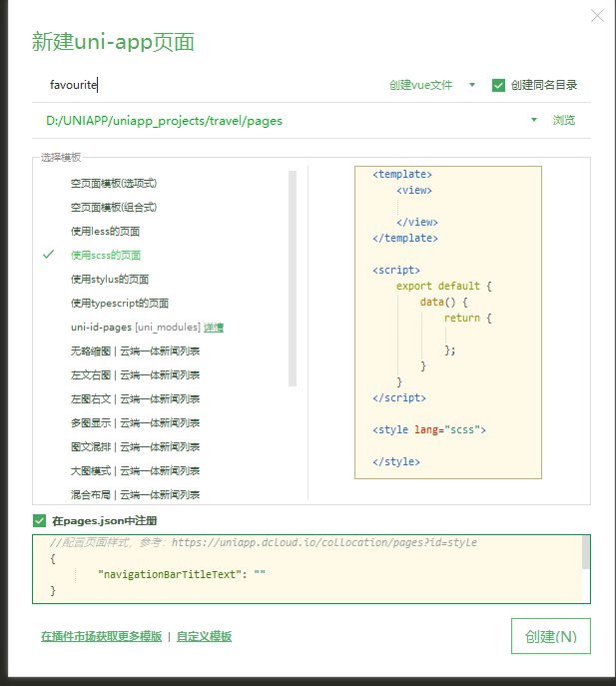616x686 pixels.
Task: Choose the 使用less的页面 template
Action: point(105,232)
